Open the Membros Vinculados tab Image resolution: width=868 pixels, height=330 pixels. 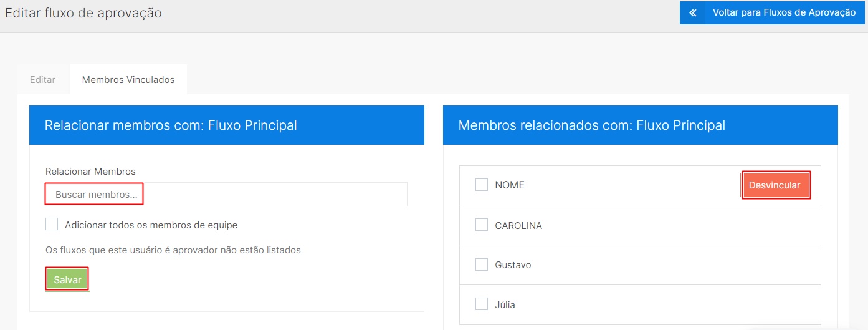pyautogui.click(x=128, y=80)
